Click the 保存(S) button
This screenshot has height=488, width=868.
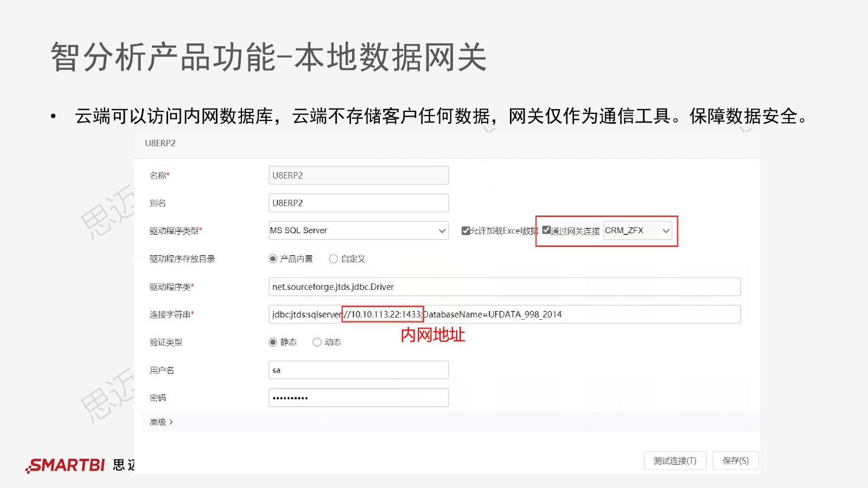pyautogui.click(x=735, y=461)
